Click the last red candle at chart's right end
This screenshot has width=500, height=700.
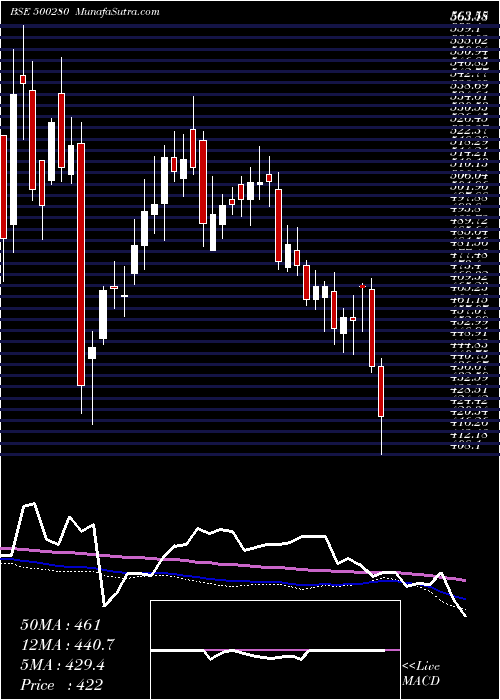(381, 391)
